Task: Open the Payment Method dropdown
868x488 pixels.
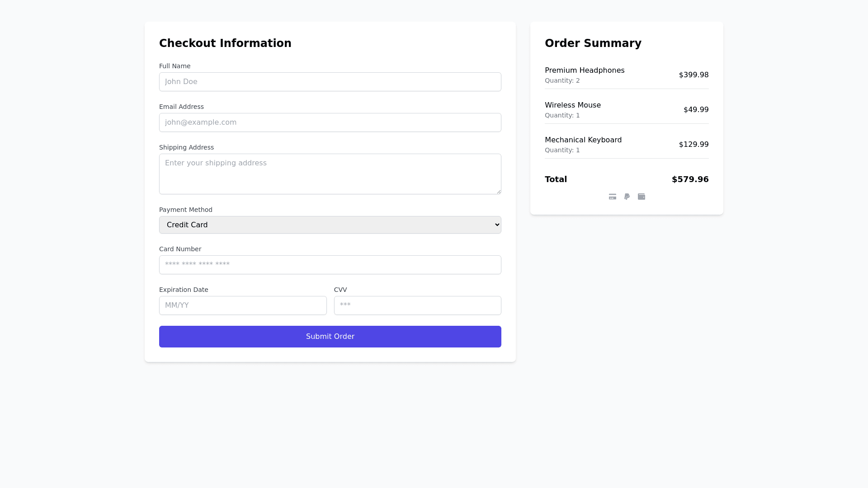Action: pos(330,225)
